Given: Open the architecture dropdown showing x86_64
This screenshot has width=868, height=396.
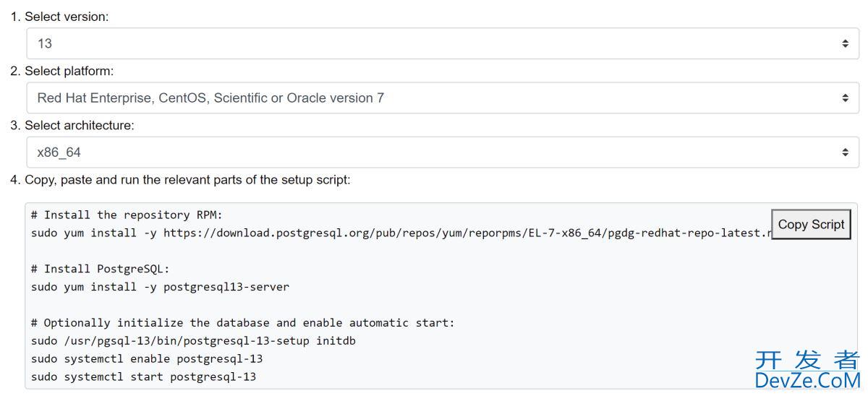Looking at the screenshot, I should tap(434, 152).
